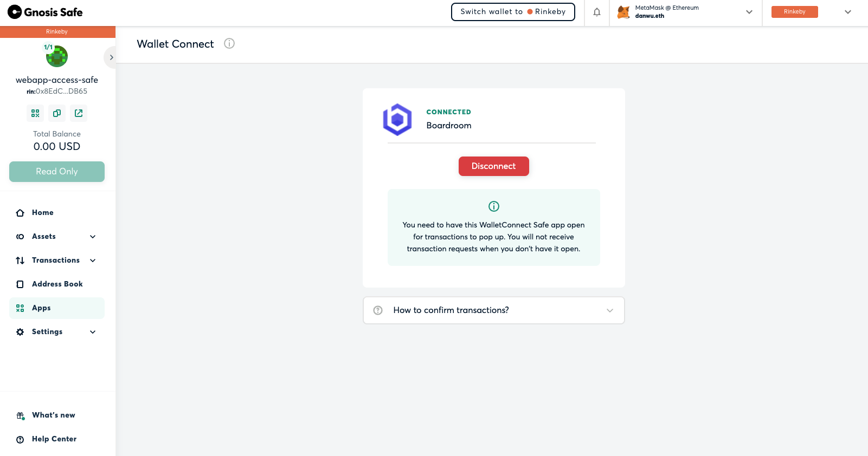Click the Settings gear icon

coord(20,332)
